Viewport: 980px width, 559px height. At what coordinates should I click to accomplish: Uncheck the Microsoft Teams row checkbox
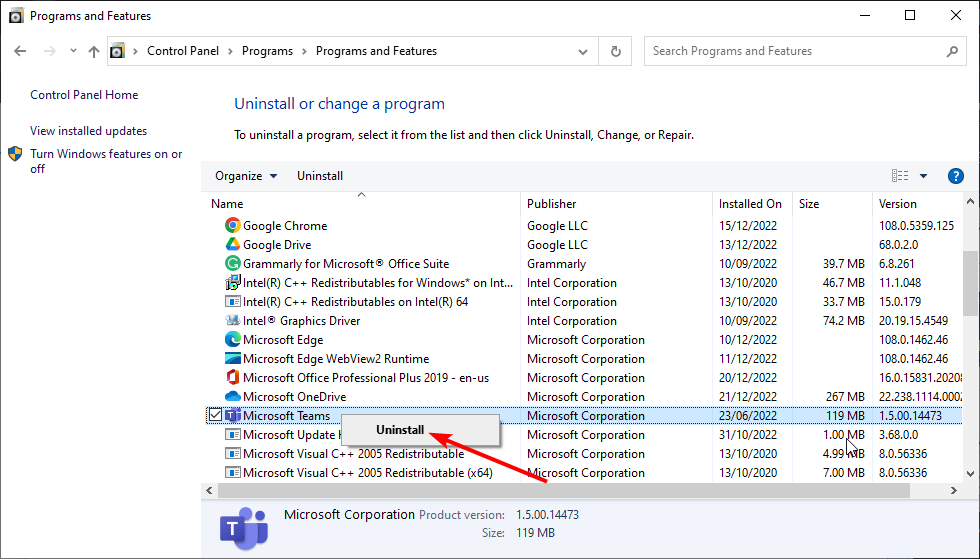tap(215, 415)
